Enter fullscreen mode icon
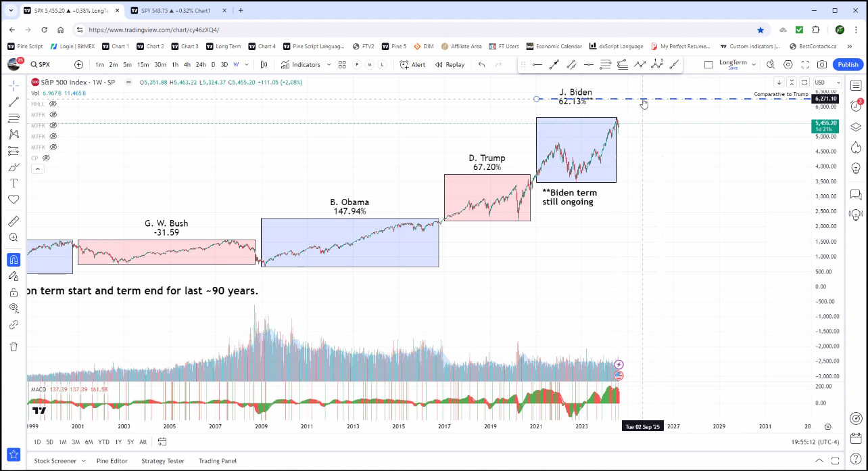The width and height of the screenshot is (868, 471). pos(805,65)
